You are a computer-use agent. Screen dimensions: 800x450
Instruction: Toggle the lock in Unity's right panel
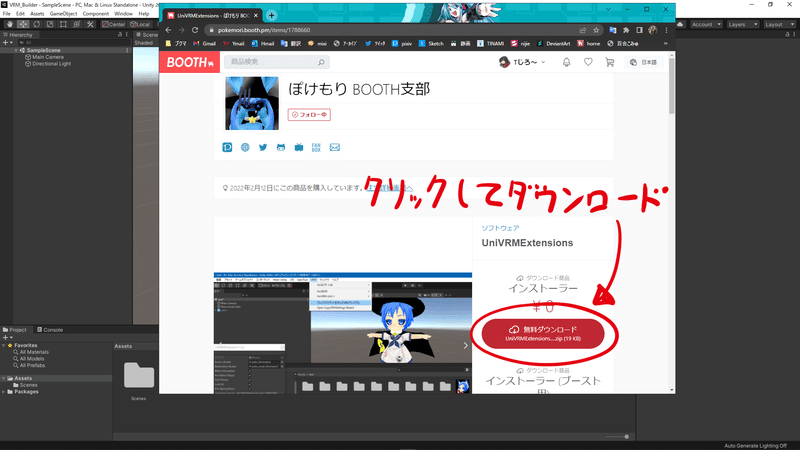(788, 35)
